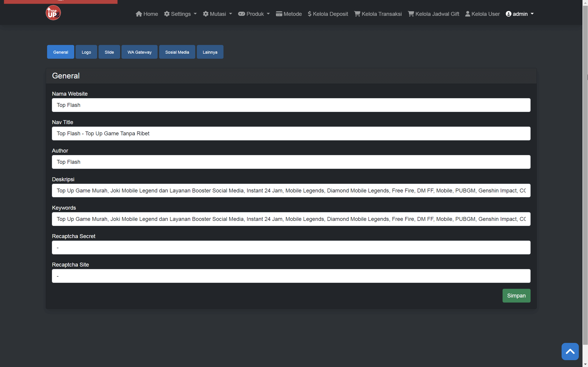This screenshot has height=367, width=588.
Task: Click the dollar icon beside Kelola Deposit
Action: tap(309, 14)
